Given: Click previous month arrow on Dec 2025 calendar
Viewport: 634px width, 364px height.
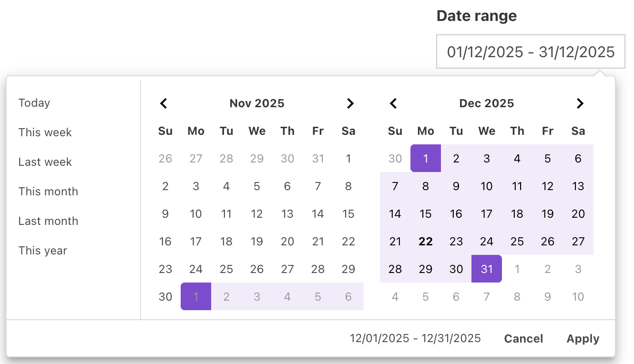Looking at the screenshot, I should tap(393, 103).
